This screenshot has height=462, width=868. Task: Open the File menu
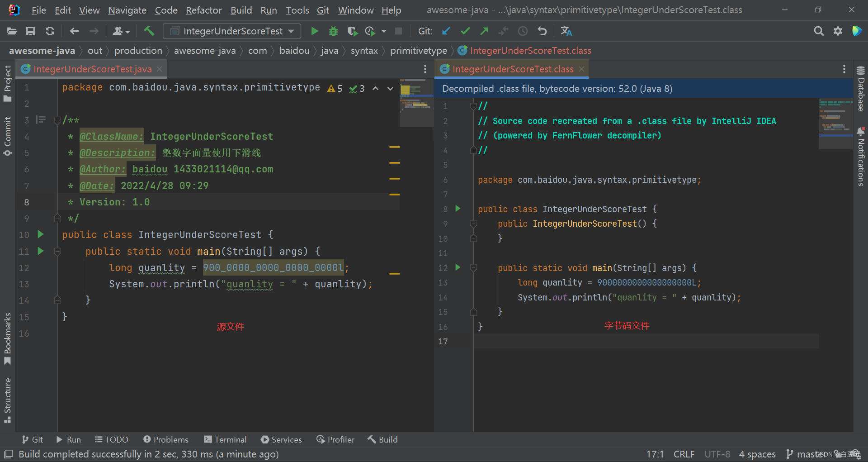[38, 10]
